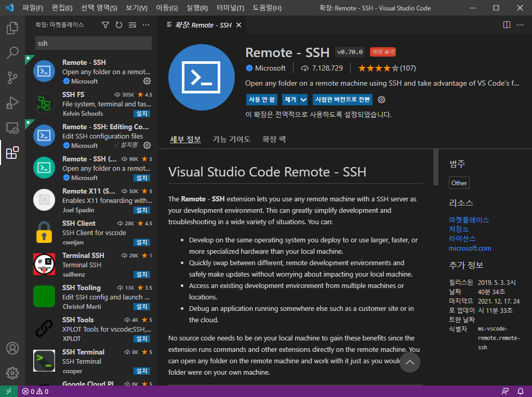The height and width of the screenshot is (397, 532).
Task: Open the 실행(R) menu
Action: point(197,8)
